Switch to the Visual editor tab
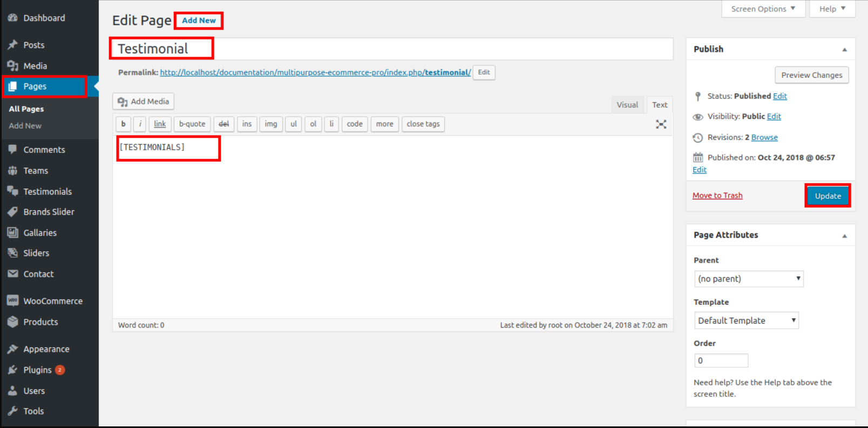 (627, 105)
